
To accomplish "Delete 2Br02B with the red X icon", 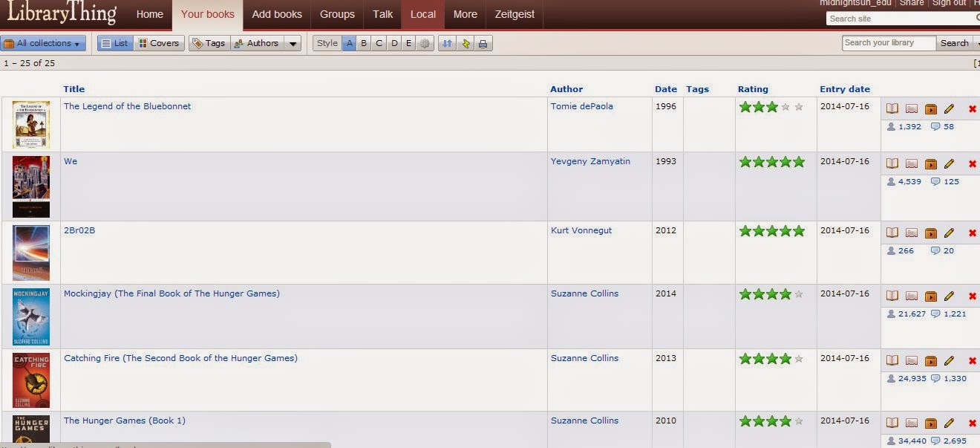I will click(973, 233).
